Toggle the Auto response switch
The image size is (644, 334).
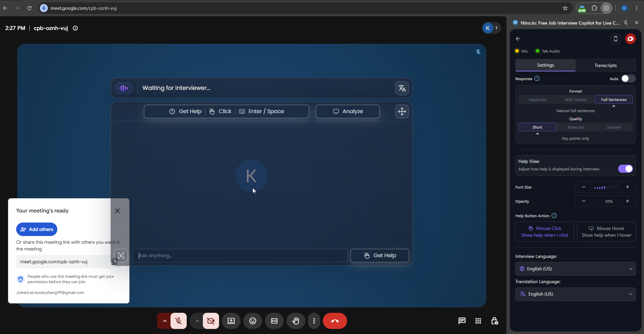pos(628,79)
